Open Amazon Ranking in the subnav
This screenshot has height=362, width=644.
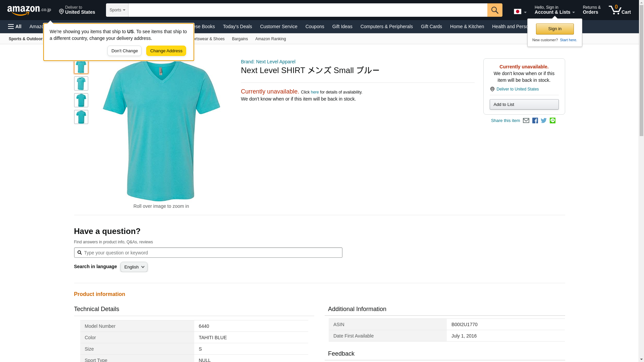point(270,39)
